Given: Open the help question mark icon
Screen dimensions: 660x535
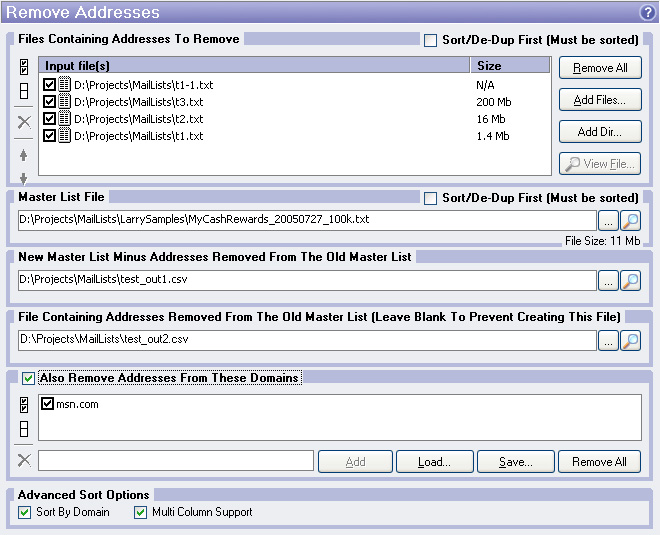Looking at the screenshot, I should (647, 13).
